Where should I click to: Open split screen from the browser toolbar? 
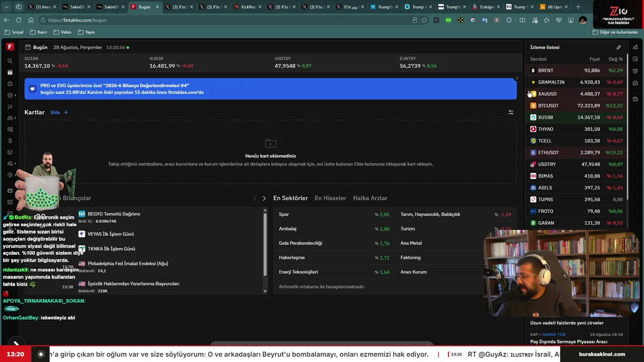[x=522, y=20]
